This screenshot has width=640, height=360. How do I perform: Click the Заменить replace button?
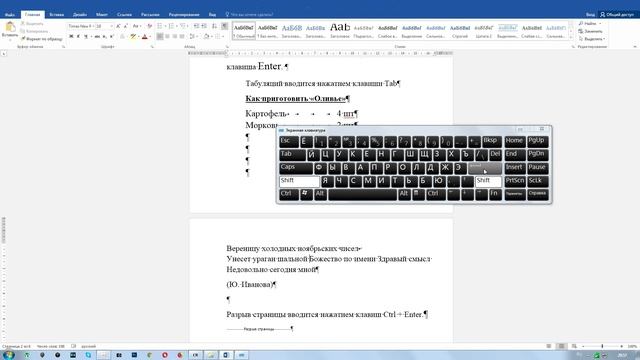(590, 31)
